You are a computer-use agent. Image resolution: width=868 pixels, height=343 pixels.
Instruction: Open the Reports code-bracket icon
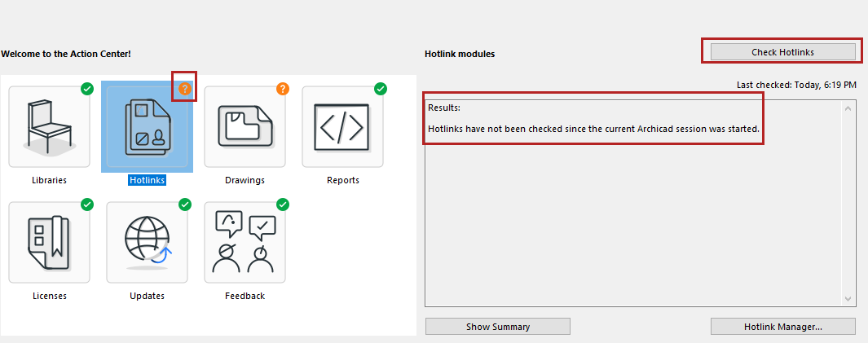tap(342, 126)
